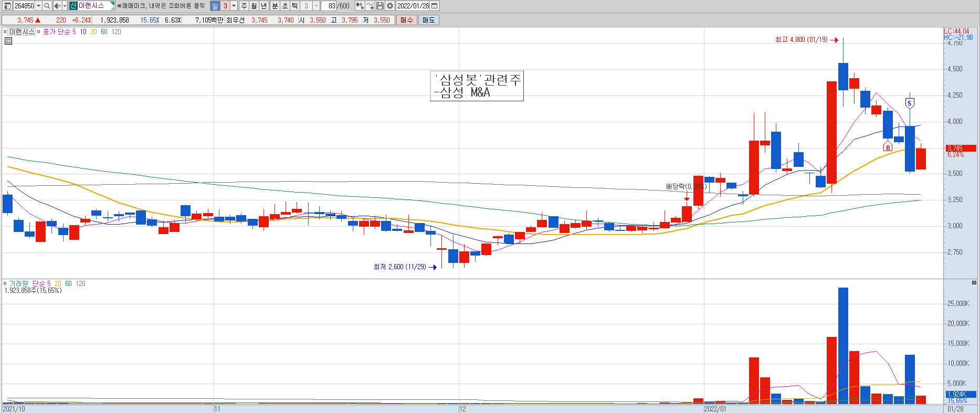Viewport: 980px width, 413px height.
Task: Select the daily (일) chart period
Action: point(215,6)
